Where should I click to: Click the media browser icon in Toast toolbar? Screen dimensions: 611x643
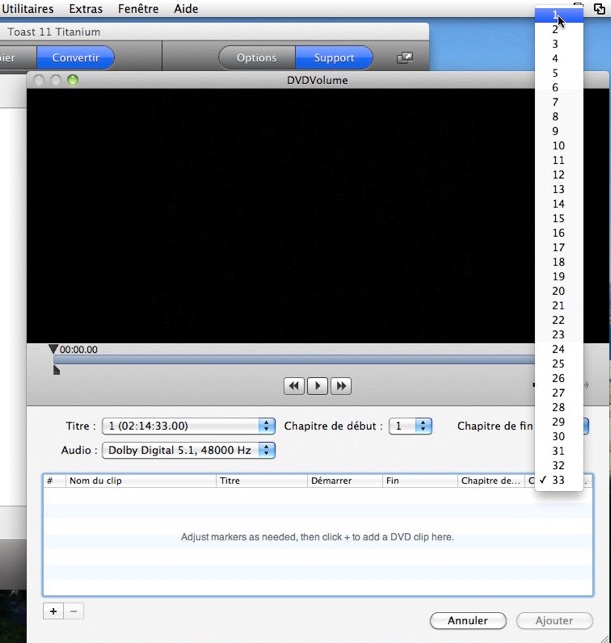(x=405, y=58)
